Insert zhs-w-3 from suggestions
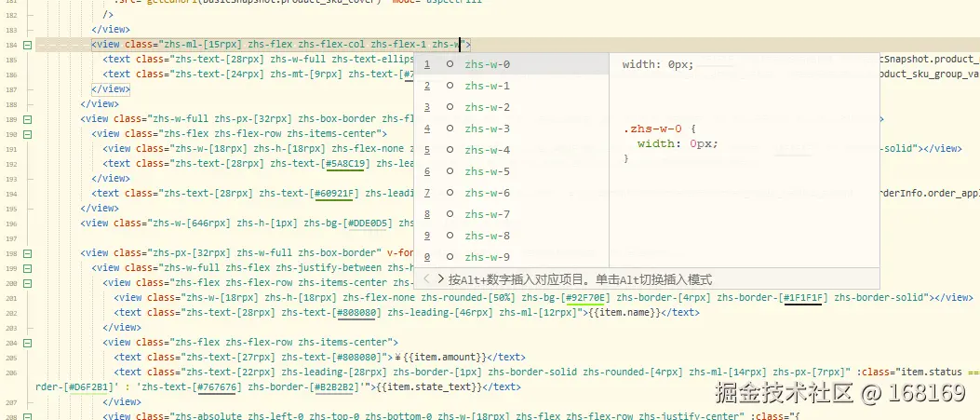The width and height of the screenshot is (980, 420). tap(511, 129)
